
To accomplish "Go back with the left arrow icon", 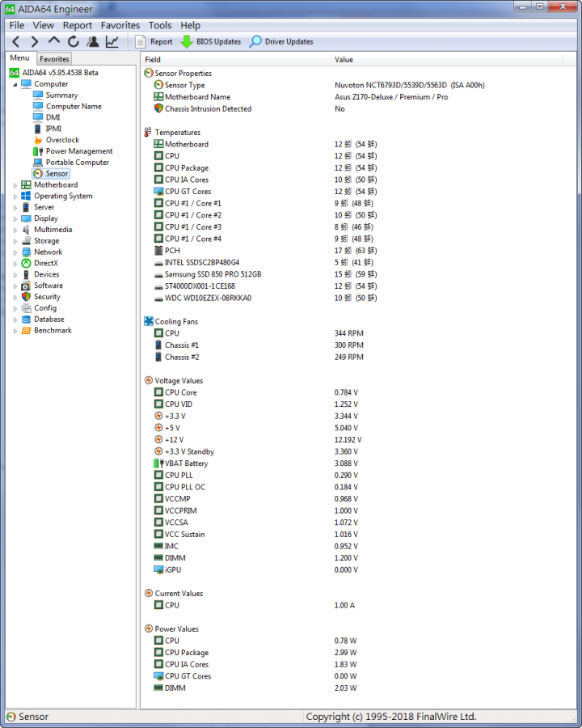I will [16, 42].
